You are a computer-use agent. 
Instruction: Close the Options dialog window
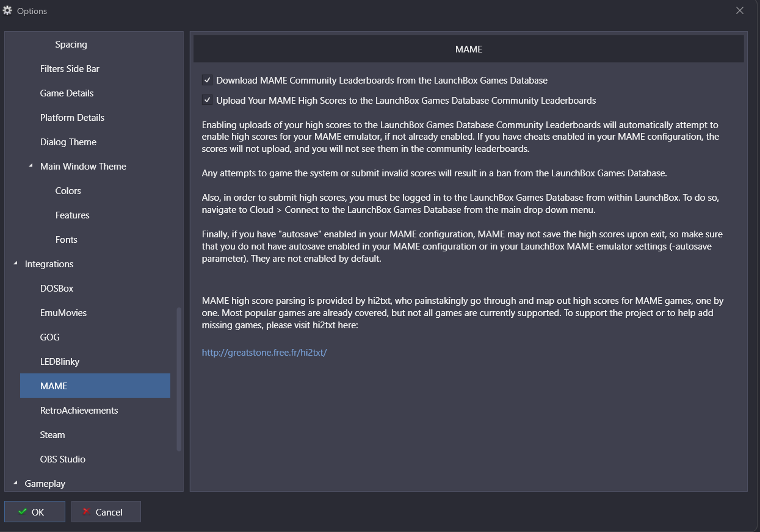[740, 10]
